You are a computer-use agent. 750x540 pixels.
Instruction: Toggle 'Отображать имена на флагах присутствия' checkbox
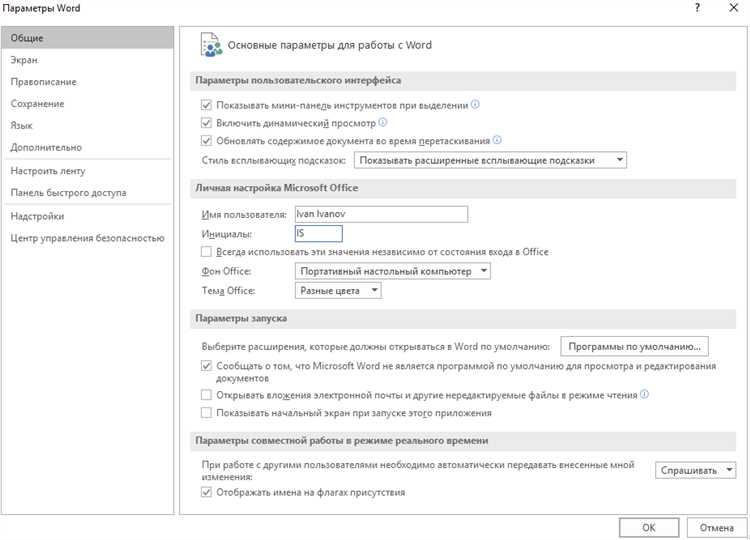click(x=206, y=492)
